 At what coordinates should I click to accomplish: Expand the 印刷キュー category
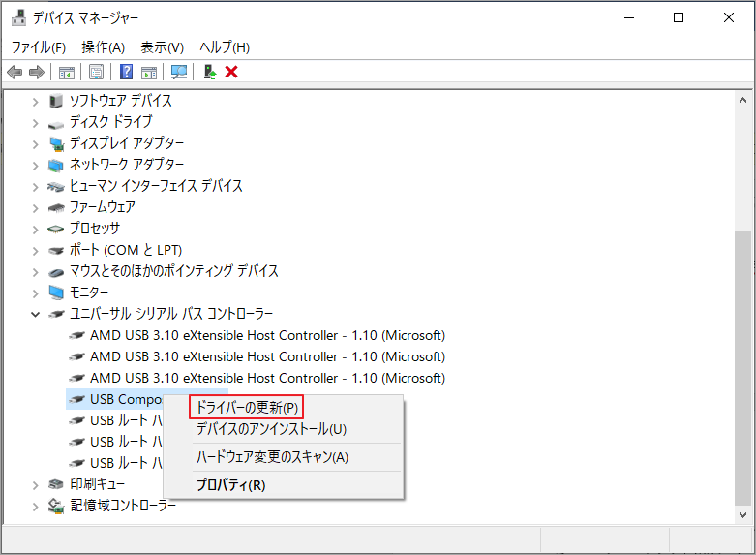tap(36, 484)
